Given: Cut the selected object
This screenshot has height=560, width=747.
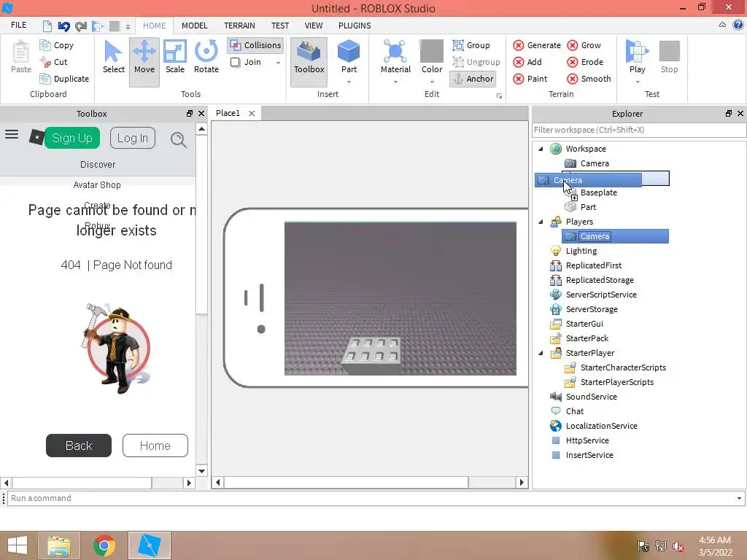Looking at the screenshot, I should click(x=54, y=62).
